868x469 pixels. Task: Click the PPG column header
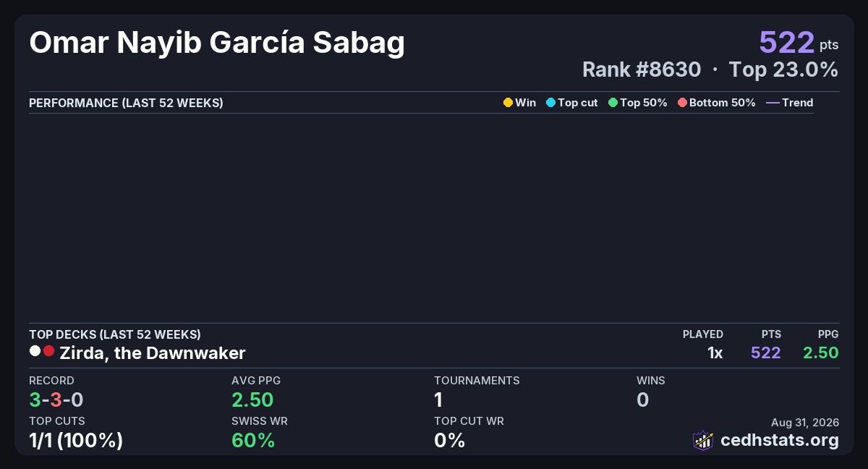pyautogui.click(x=828, y=334)
